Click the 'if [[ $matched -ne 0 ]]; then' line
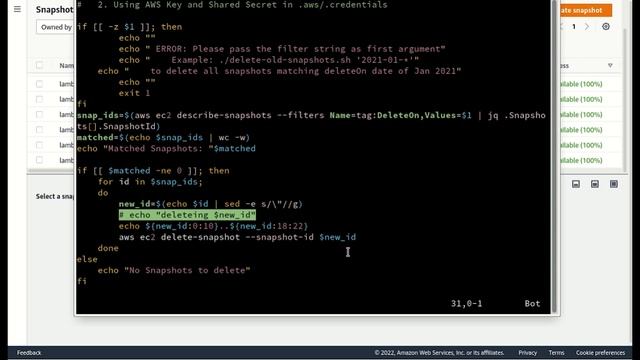The image size is (640, 360). click(153, 171)
